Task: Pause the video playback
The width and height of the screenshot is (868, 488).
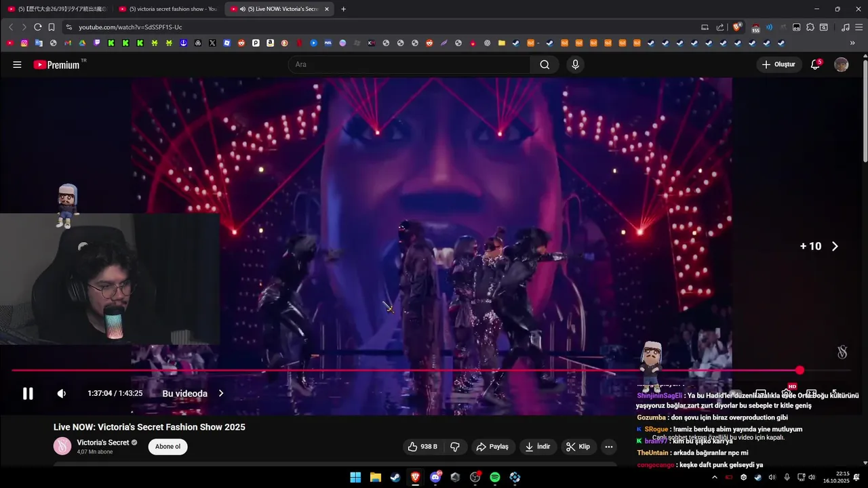Action: tap(28, 393)
